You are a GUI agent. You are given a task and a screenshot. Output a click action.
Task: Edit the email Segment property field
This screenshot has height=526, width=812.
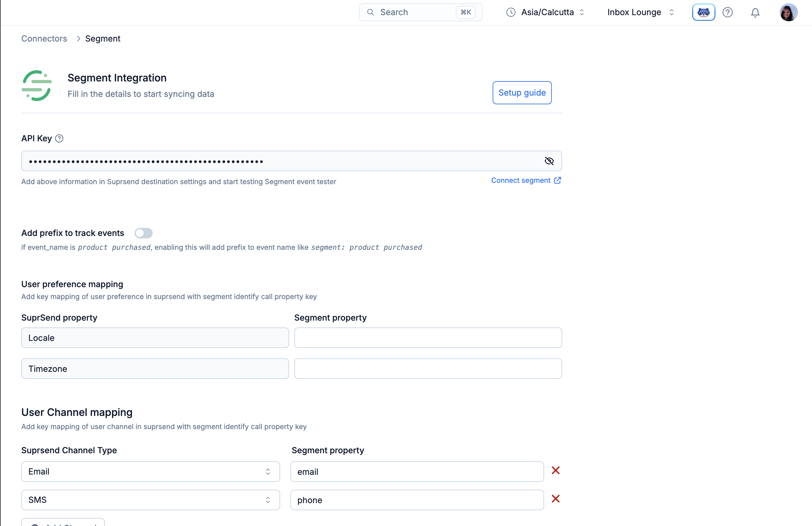pos(417,471)
